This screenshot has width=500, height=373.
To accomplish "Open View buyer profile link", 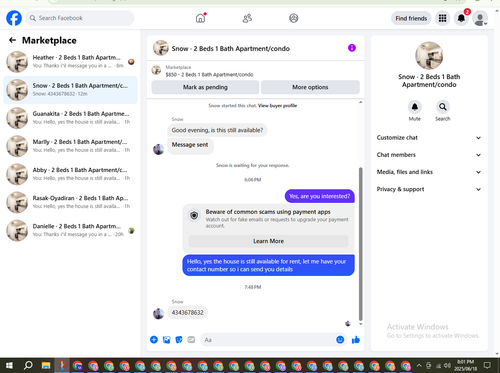I will click(x=277, y=106).
